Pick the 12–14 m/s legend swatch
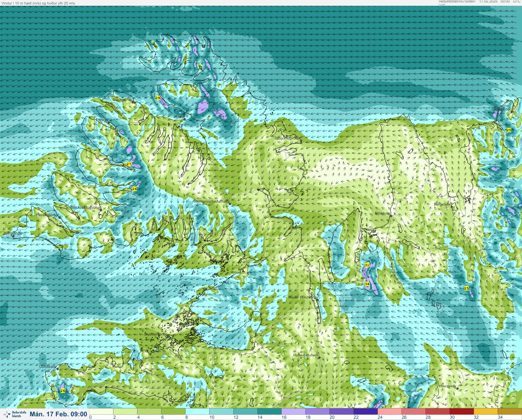This screenshot has width=522, height=420. pos(246,411)
